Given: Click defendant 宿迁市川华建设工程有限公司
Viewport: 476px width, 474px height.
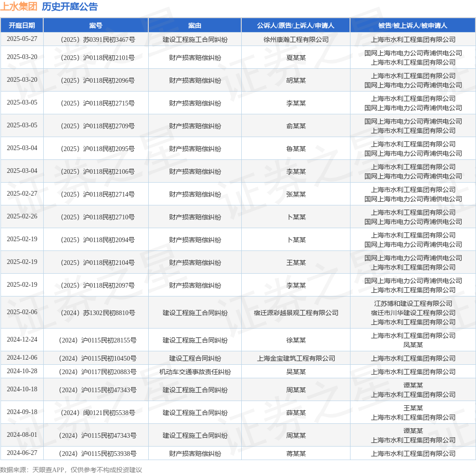Looking at the screenshot, I should pyautogui.click(x=413, y=313).
